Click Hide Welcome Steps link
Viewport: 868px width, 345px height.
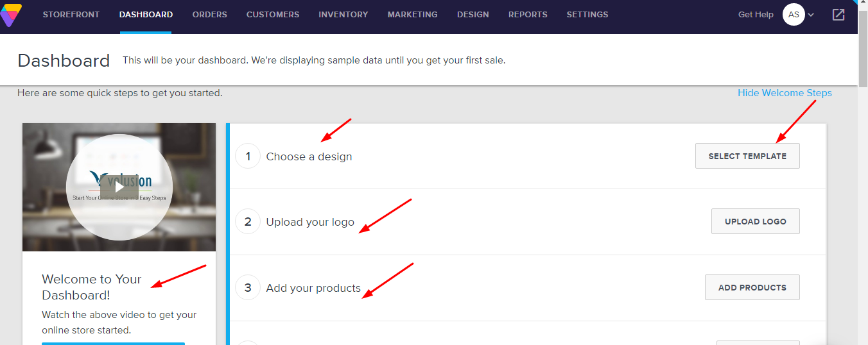(x=785, y=93)
